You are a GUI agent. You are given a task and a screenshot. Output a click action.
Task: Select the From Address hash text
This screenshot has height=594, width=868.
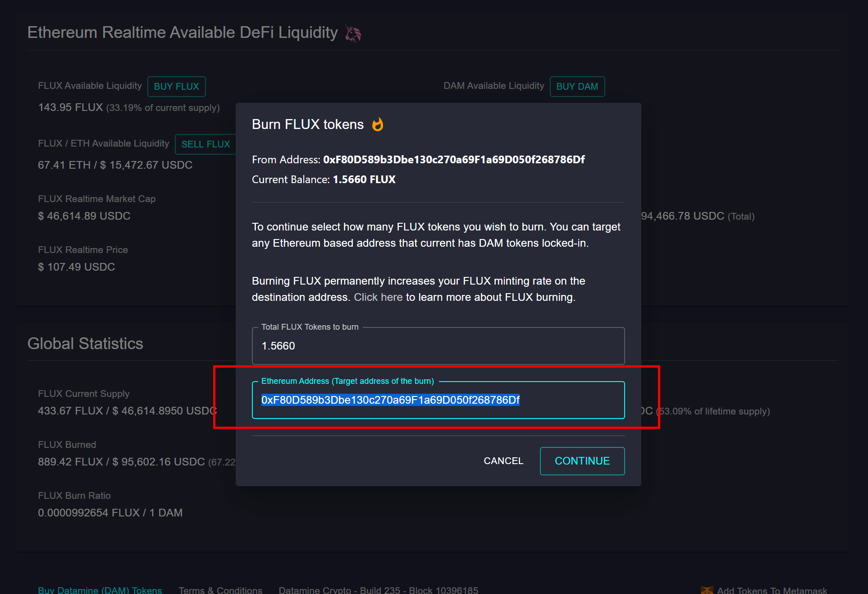[454, 160]
